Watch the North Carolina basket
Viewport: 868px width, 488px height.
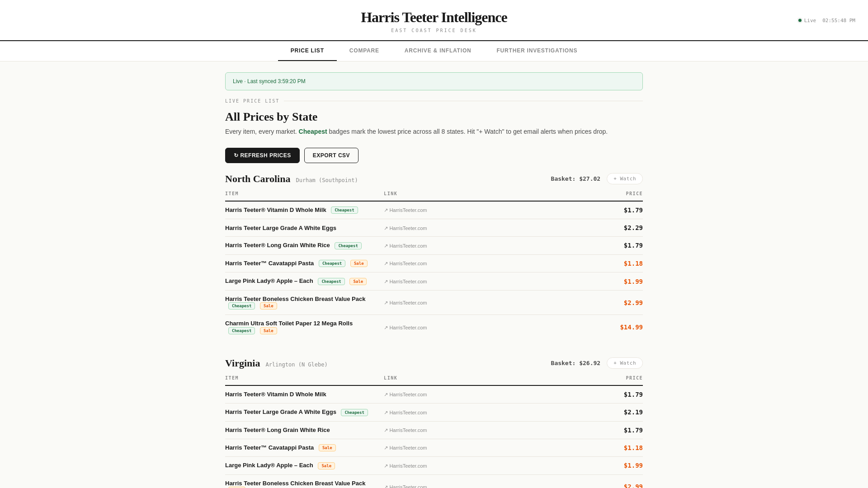624,179
